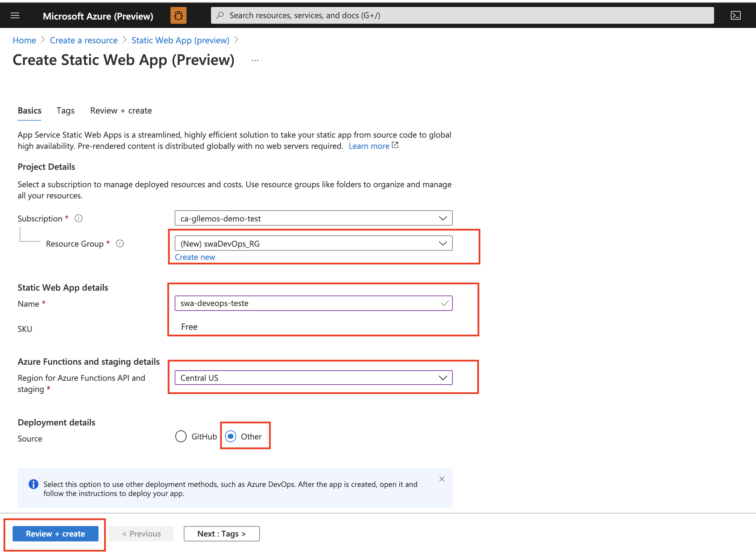Click Resource Group info icon
756x554 pixels.
tap(120, 244)
